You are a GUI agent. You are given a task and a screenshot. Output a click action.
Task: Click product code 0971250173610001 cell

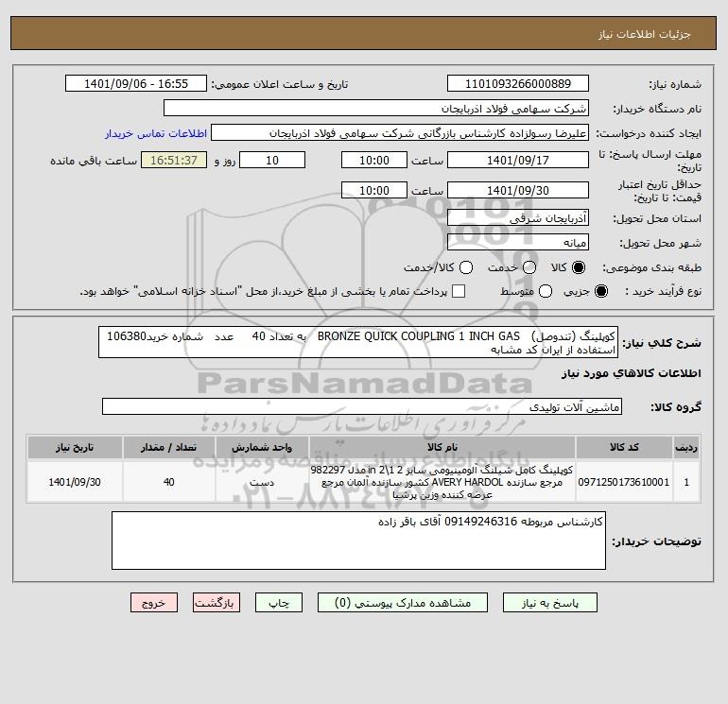(x=624, y=482)
